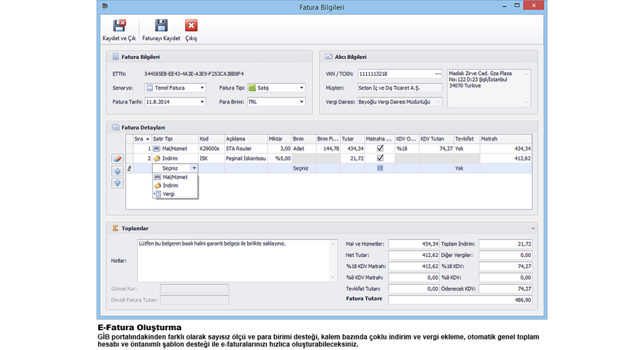This screenshot has height=350, width=644.
Task: Click the eraser delete-row icon
Action: click(x=118, y=159)
